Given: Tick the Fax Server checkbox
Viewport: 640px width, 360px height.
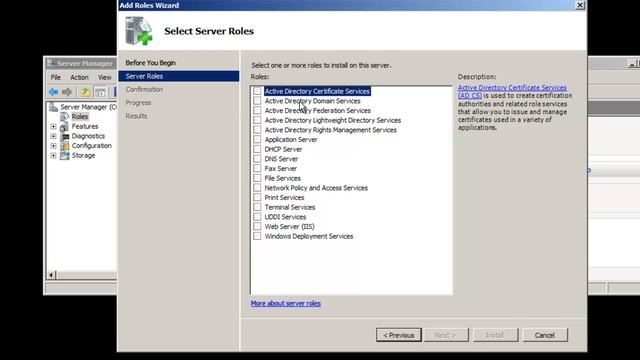Looking at the screenshot, I should click(x=257, y=168).
